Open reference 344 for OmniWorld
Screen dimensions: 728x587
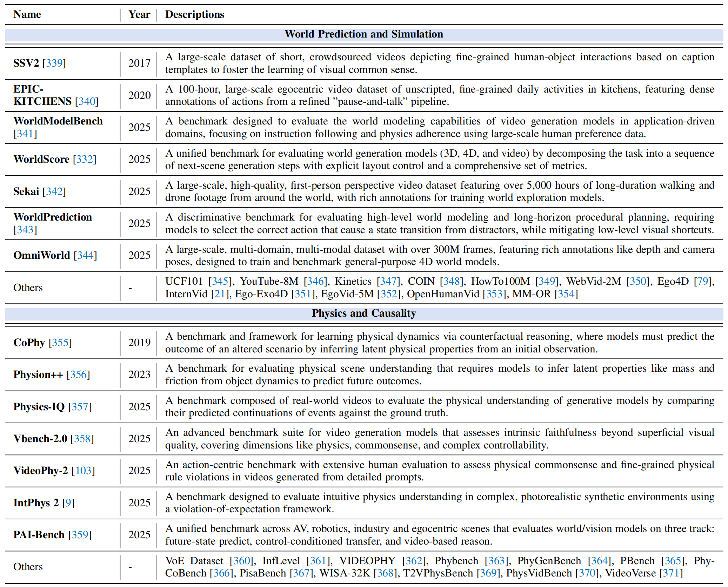coord(86,256)
